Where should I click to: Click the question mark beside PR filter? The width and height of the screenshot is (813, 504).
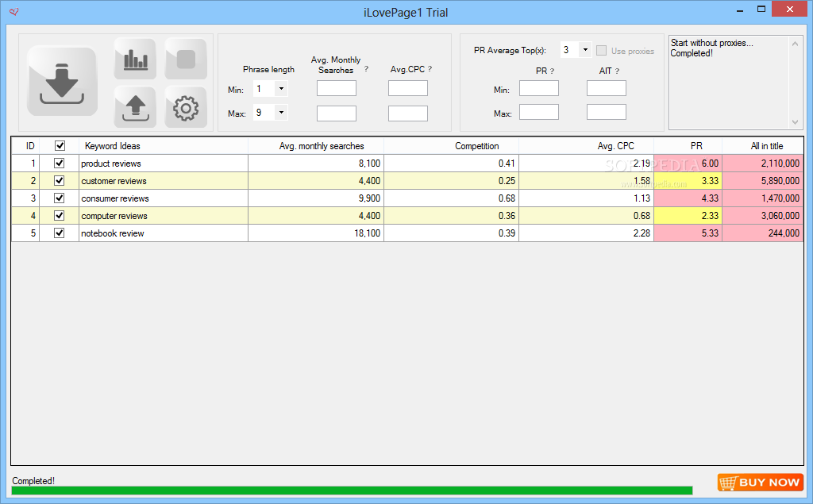coord(552,71)
